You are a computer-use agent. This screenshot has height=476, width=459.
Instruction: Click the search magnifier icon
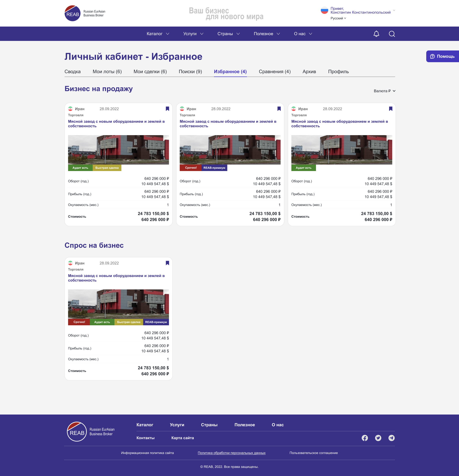click(x=392, y=34)
